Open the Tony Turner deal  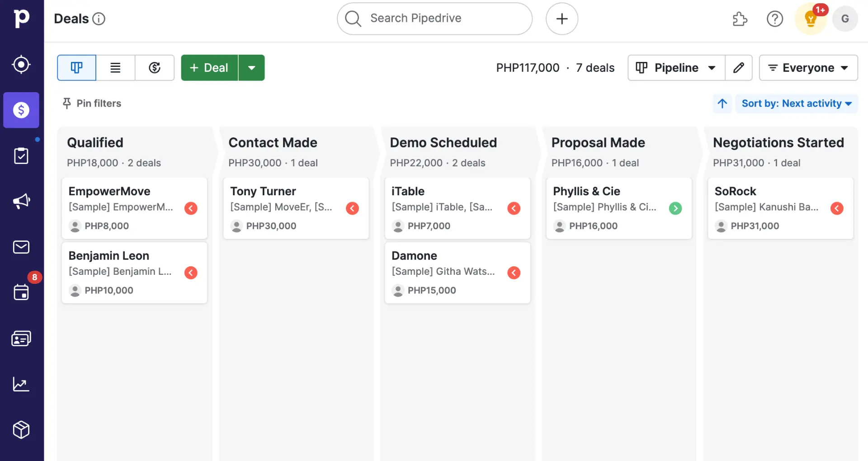pyautogui.click(x=296, y=208)
